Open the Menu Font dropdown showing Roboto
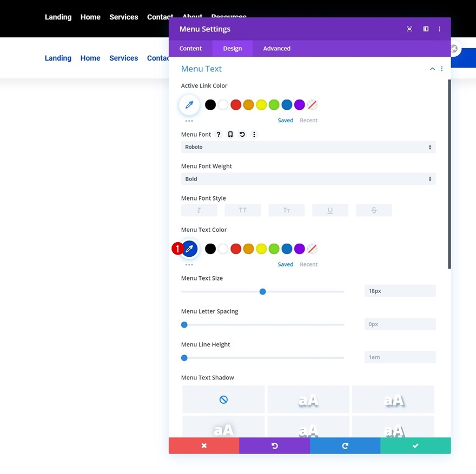The image size is (476, 474). click(308, 146)
